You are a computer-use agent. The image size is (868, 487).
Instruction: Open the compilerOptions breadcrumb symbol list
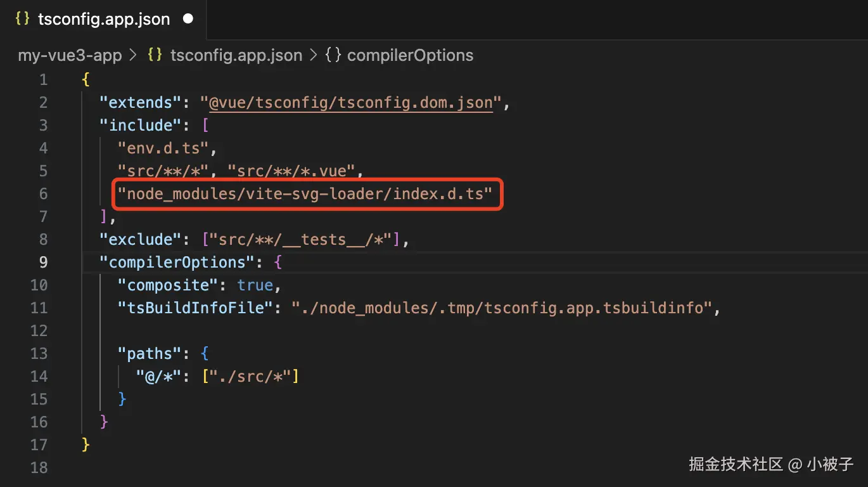pyautogui.click(x=410, y=55)
